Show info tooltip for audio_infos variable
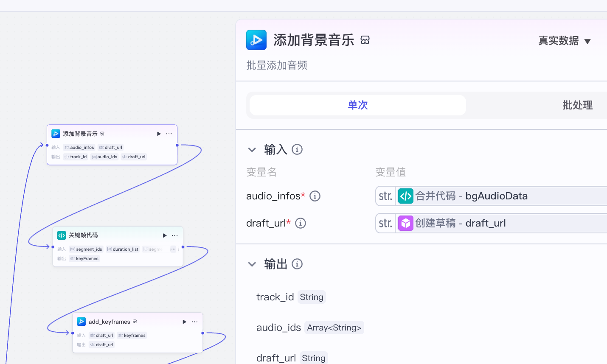 (x=315, y=196)
